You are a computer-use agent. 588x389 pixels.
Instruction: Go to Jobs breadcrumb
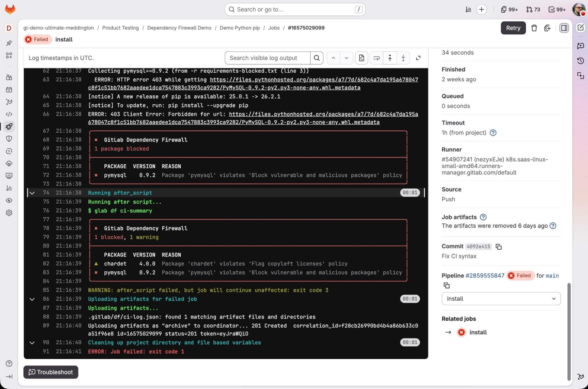point(274,28)
